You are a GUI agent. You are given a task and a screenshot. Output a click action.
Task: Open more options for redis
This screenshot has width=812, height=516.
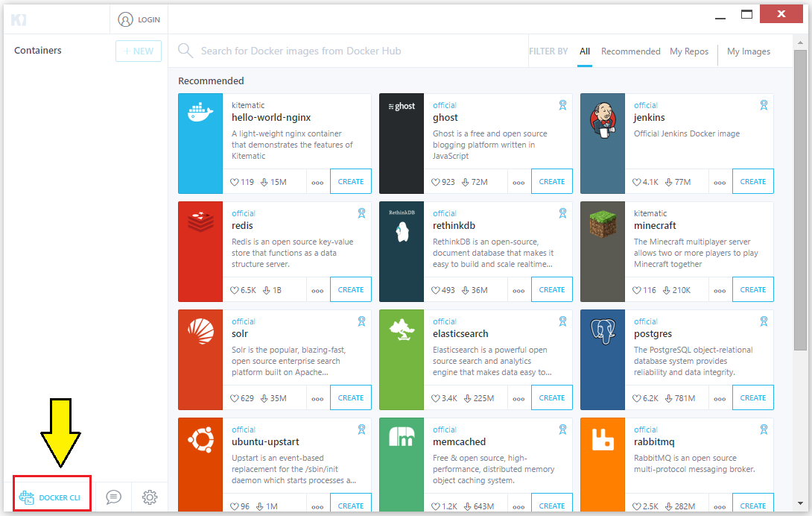click(317, 291)
